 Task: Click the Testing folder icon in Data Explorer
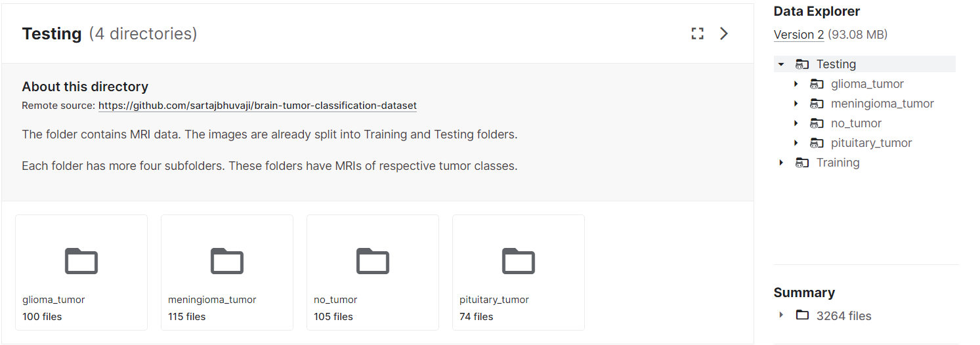(x=802, y=64)
